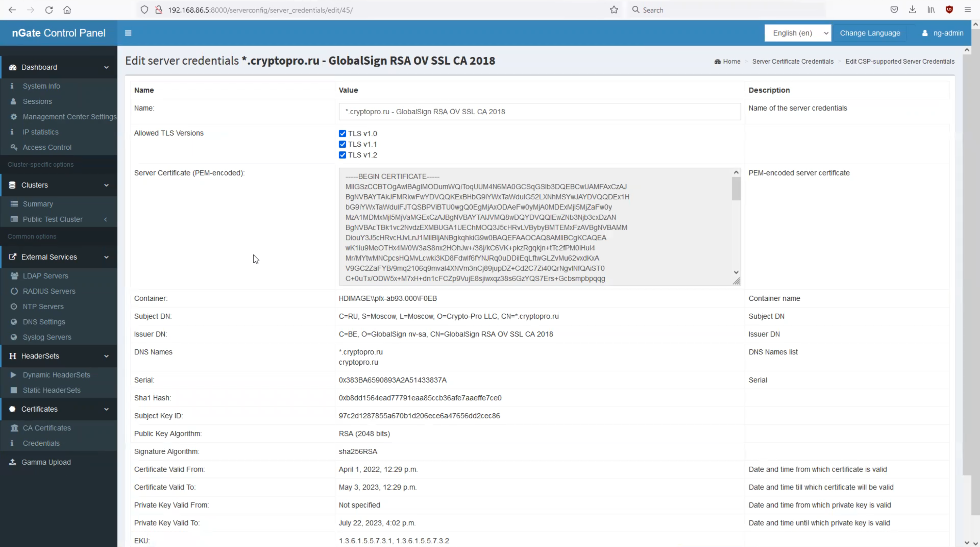Select Syslog Servers in the sidebar
The width and height of the screenshot is (980, 547).
47,337
